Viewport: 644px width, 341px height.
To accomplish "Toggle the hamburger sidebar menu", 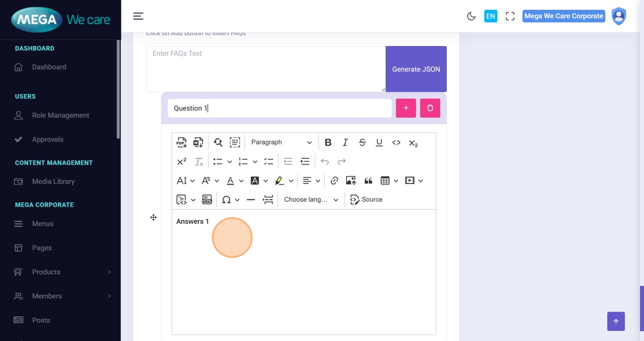I will pyautogui.click(x=138, y=16).
